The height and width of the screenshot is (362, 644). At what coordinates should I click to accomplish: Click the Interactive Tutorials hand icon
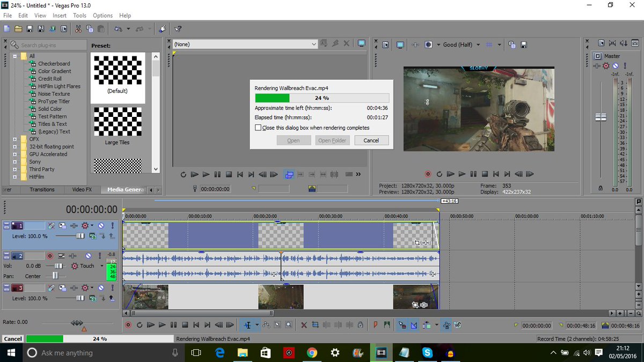(163, 29)
